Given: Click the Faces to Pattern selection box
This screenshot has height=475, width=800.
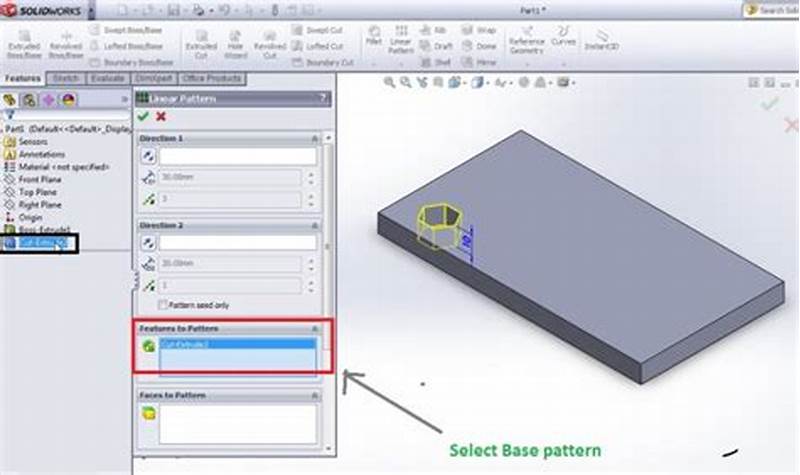Looking at the screenshot, I should [238, 424].
